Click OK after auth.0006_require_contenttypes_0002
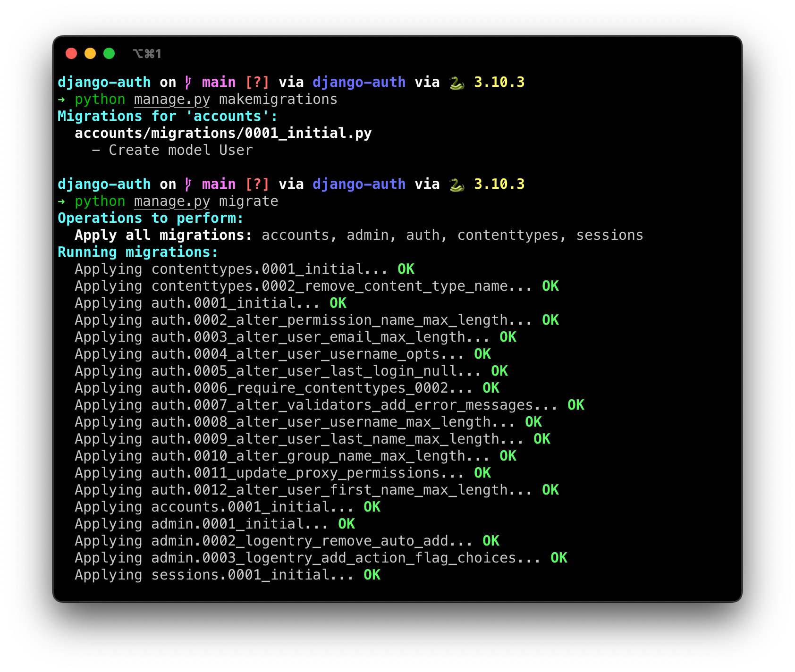795x672 pixels. point(491,388)
